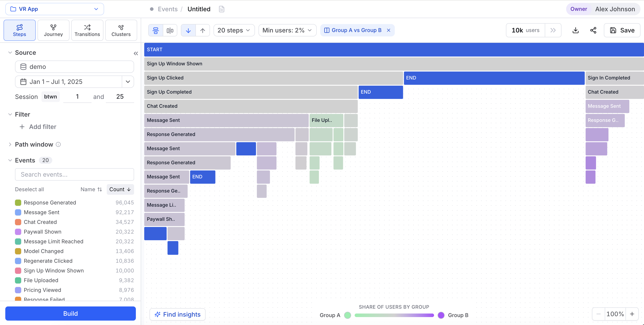The image size is (644, 325).
Task: Click the database icon in demo source
Action: [23, 67]
